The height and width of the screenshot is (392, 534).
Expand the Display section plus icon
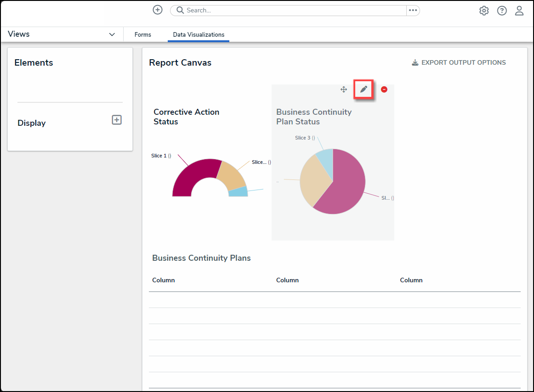point(117,120)
